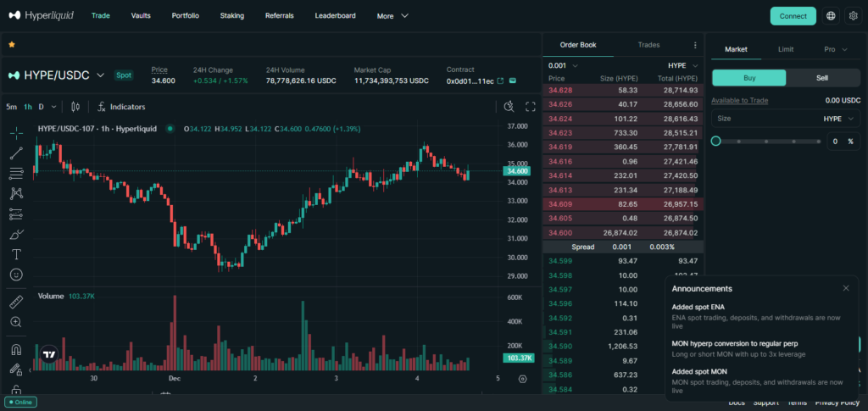Image resolution: width=868 pixels, height=411 pixels.
Task: Open the emoji sticker tool
Action: coord(16,275)
